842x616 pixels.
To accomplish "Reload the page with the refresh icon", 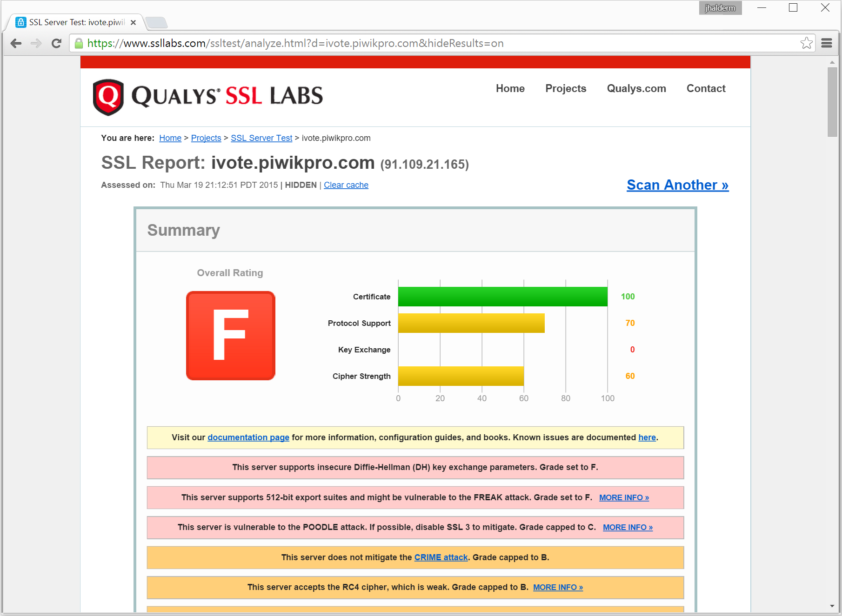I will click(x=56, y=43).
